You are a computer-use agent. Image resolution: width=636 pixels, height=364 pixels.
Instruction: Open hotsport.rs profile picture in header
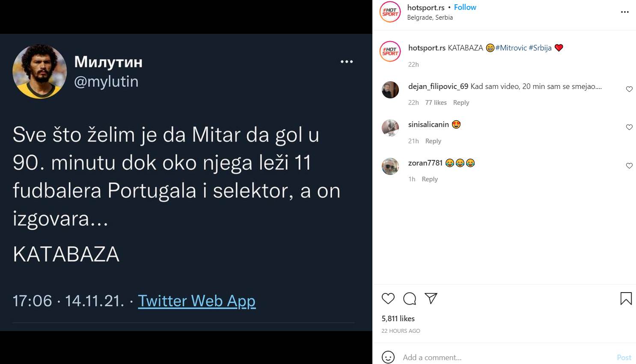click(x=390, y=12)
